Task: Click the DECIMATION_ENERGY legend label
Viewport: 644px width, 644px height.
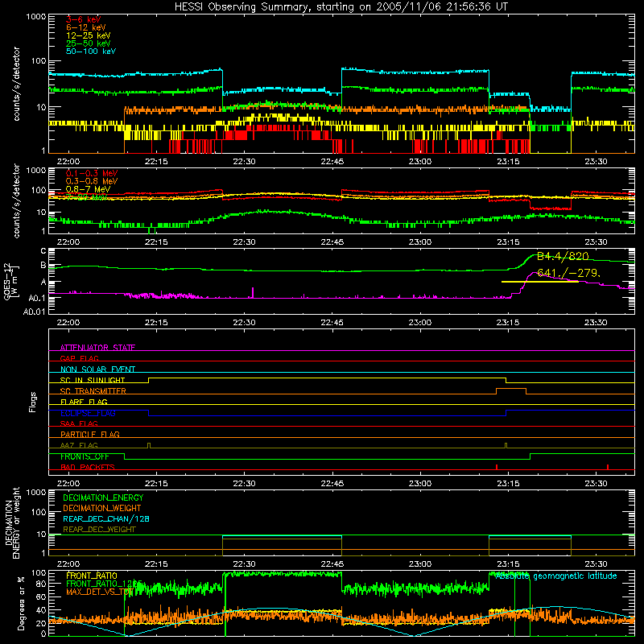Action: (x=103, y=497)
